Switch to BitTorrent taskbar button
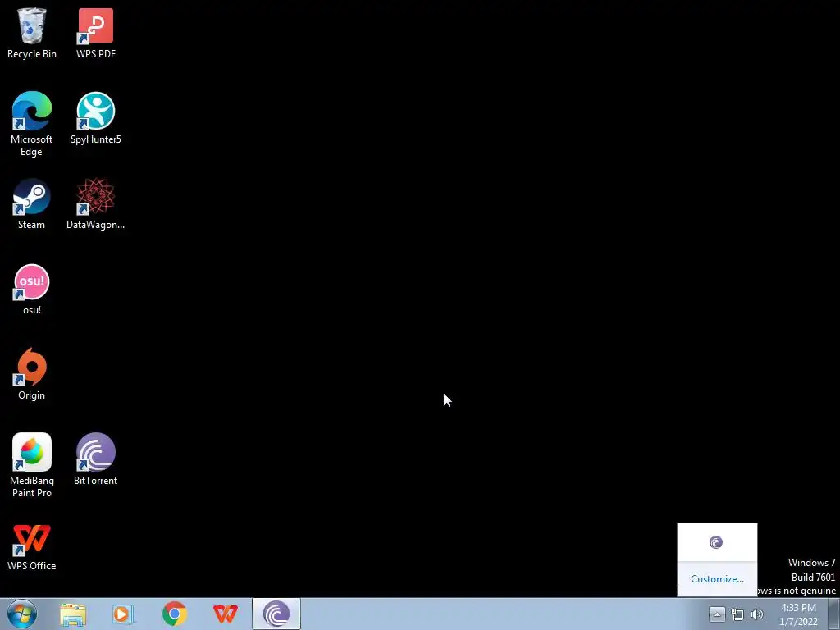Image resolution: width=840 pixels, height=630 pixels. point(276,614)
